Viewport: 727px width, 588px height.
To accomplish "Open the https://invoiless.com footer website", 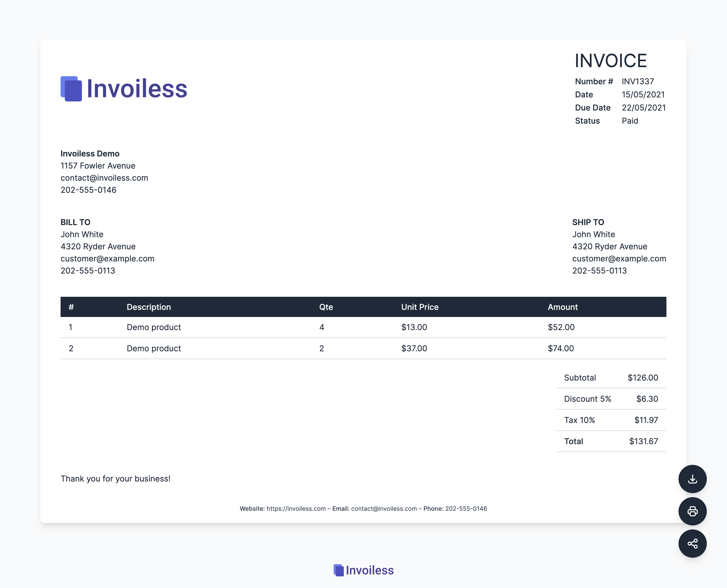I will coord(296,509).
